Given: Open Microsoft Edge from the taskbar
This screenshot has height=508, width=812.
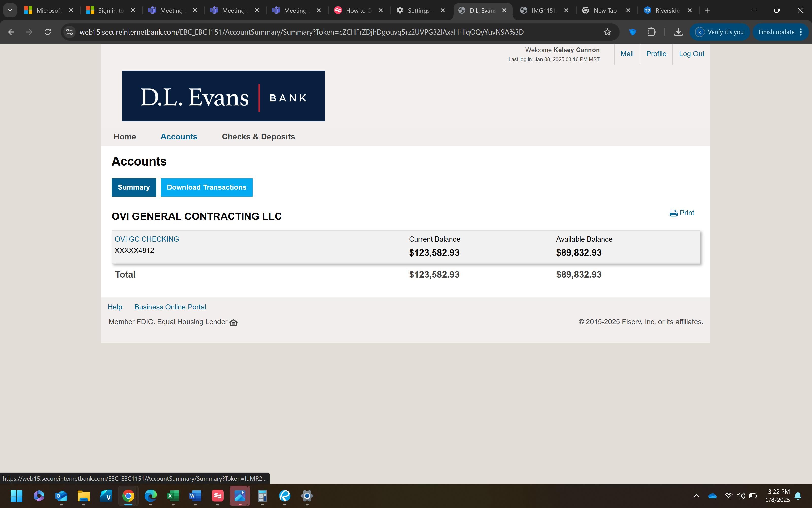Looking at the screenshot, I should tap(151, 496).
